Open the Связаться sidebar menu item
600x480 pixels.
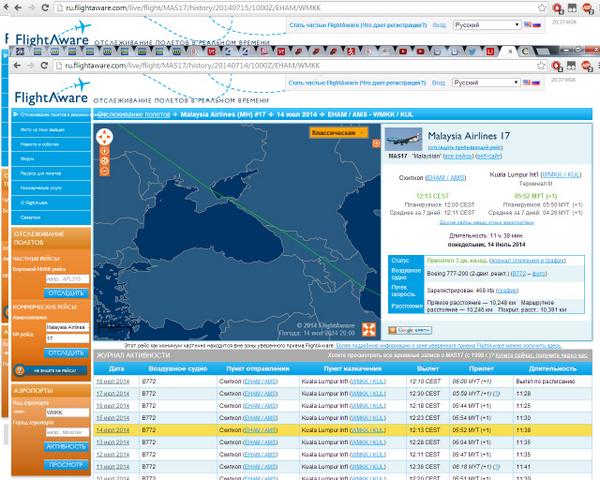[x=51, y=217]
